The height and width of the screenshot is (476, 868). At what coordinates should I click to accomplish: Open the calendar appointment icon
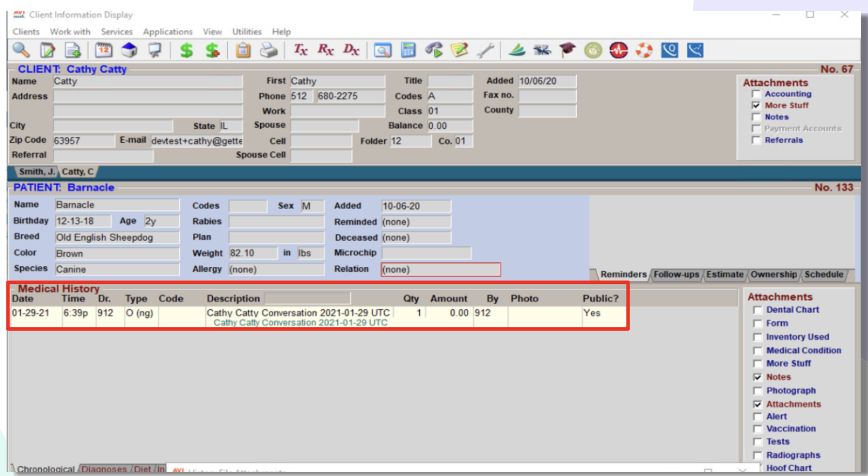pyautogui.click(x=104, y=50)
